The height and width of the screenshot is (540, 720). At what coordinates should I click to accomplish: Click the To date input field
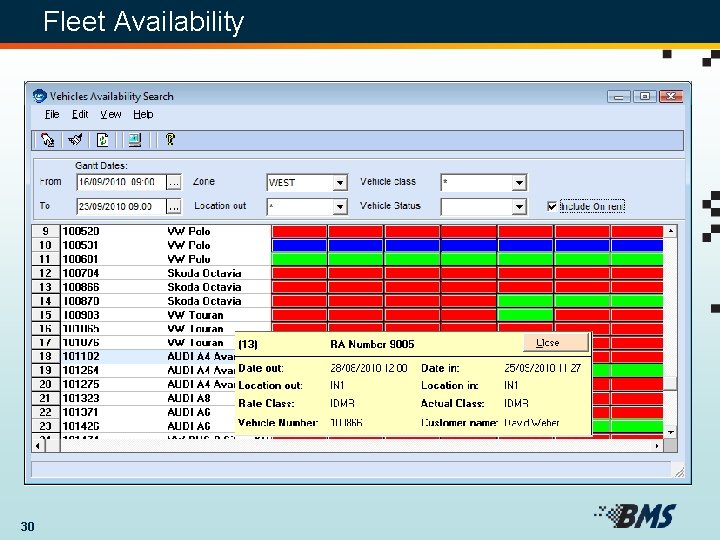(121, 207)
